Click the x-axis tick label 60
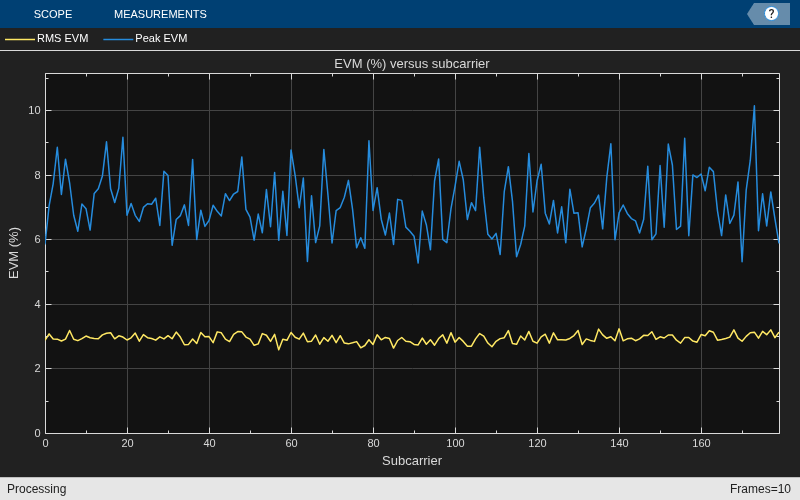The height and width of the screenshot is (500, 800). click(291, 443)
